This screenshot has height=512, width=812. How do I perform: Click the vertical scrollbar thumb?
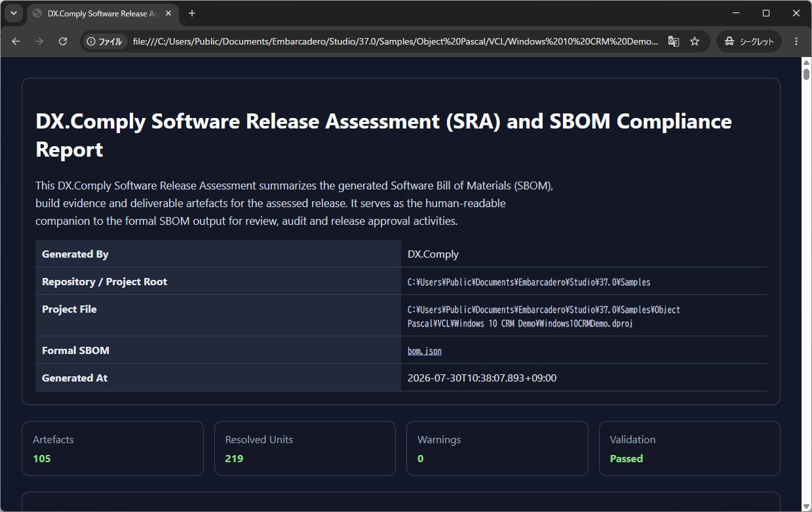(x=807, y=73)
